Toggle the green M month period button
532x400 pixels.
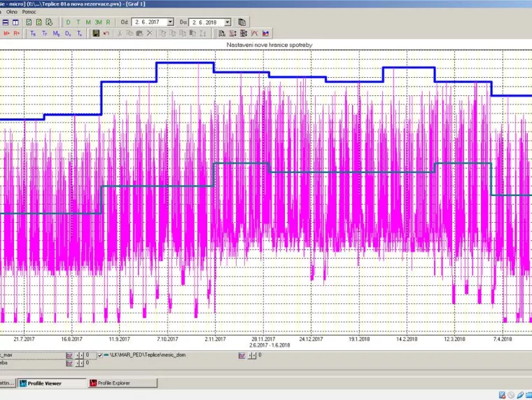[88, 22]
